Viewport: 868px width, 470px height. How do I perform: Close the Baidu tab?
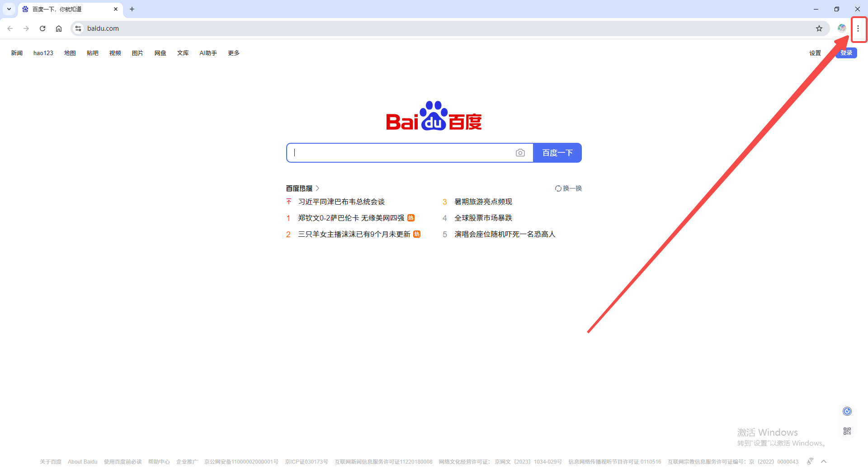click(116, 9)
